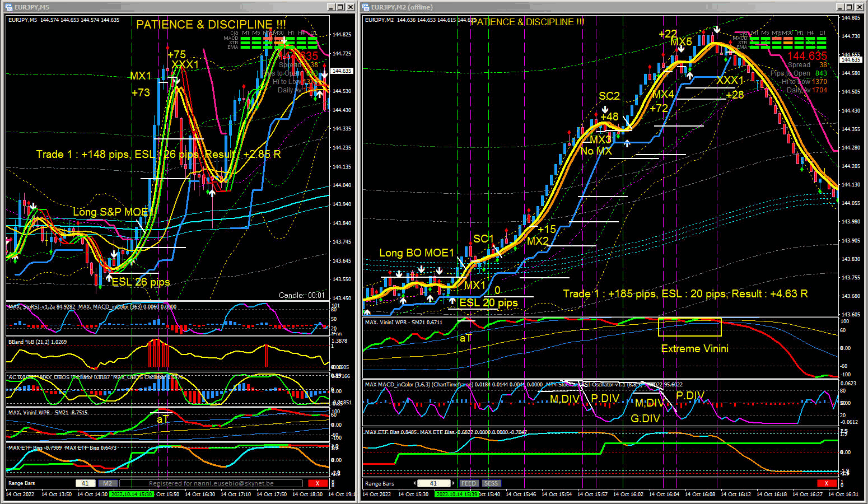868x504 pixels.
Task: Select the '+22' pips label in M2 chart
Action: [668, 34]
